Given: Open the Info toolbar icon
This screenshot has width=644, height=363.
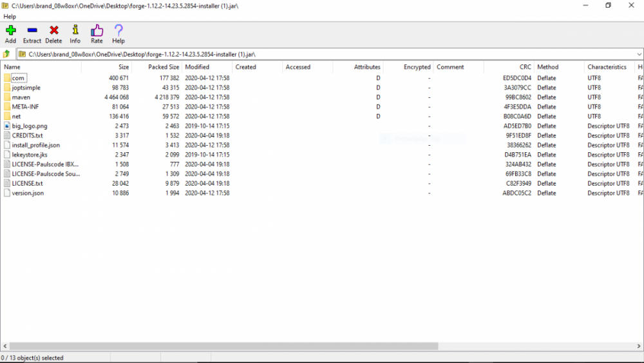Looking at the screenshot, I should coord(75,30).
